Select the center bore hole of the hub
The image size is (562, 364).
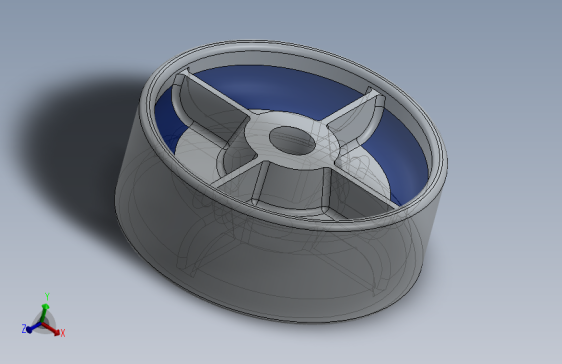(x=292, y=140)
